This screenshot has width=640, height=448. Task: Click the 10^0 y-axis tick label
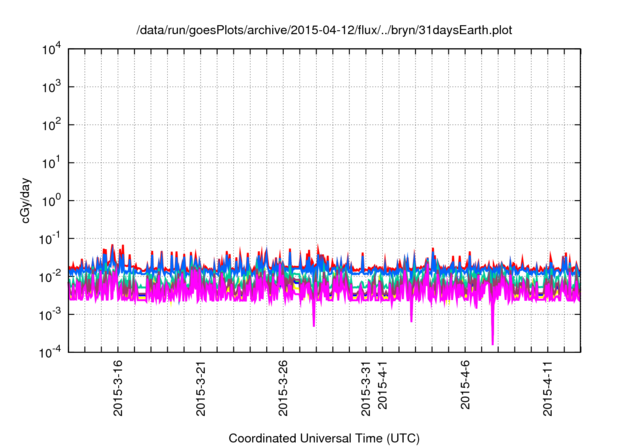[50, 200]
